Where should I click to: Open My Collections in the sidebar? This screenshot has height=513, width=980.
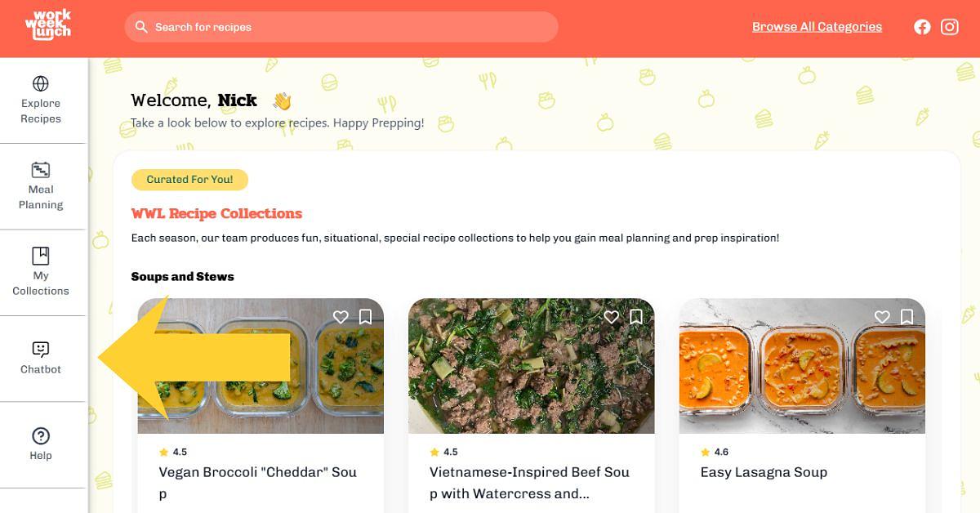click(41, 272)
